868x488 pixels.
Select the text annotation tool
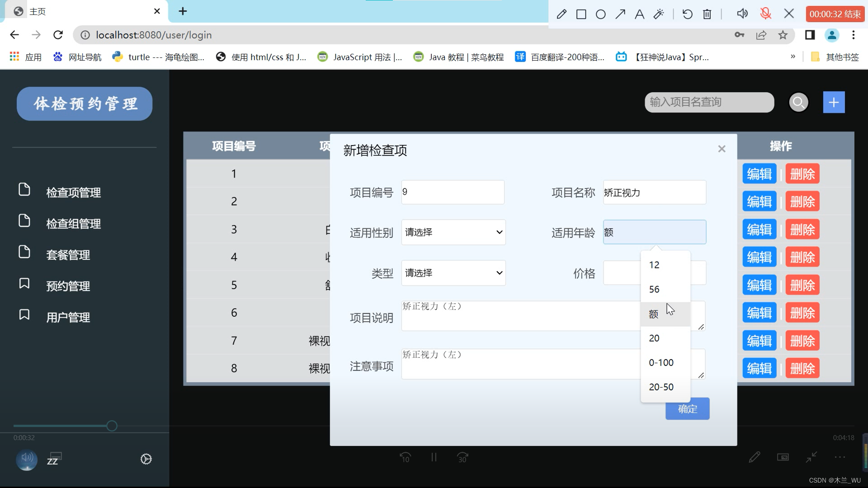639,14
